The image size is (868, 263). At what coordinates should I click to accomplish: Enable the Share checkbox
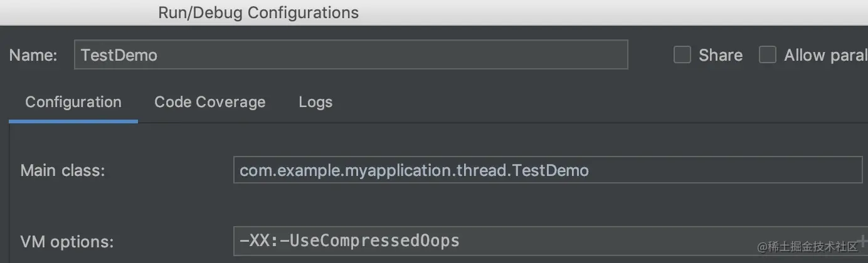pos(682,55)
